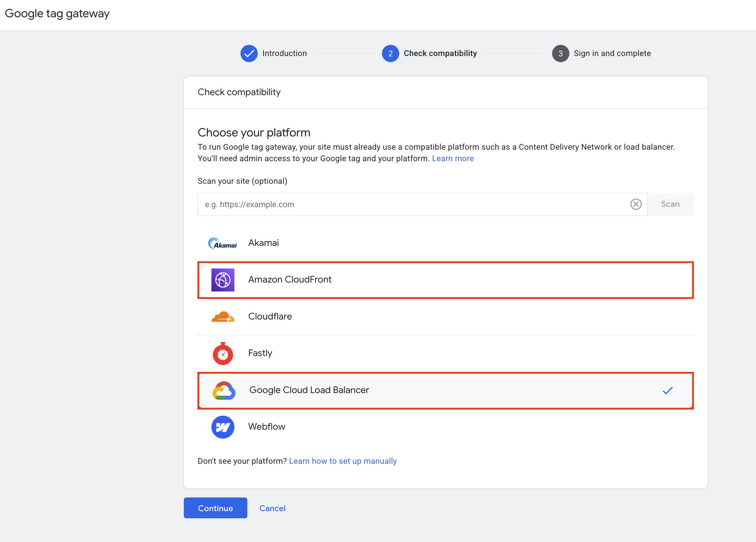
Task: Click the Scan button
Action: (671, 204)
